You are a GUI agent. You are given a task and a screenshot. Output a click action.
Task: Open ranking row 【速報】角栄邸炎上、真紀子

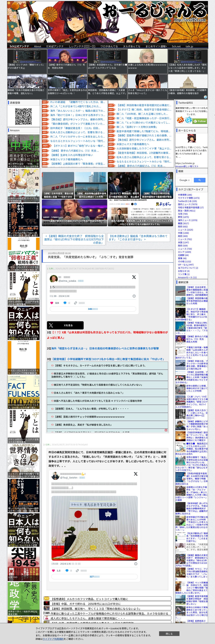[107, 425]
